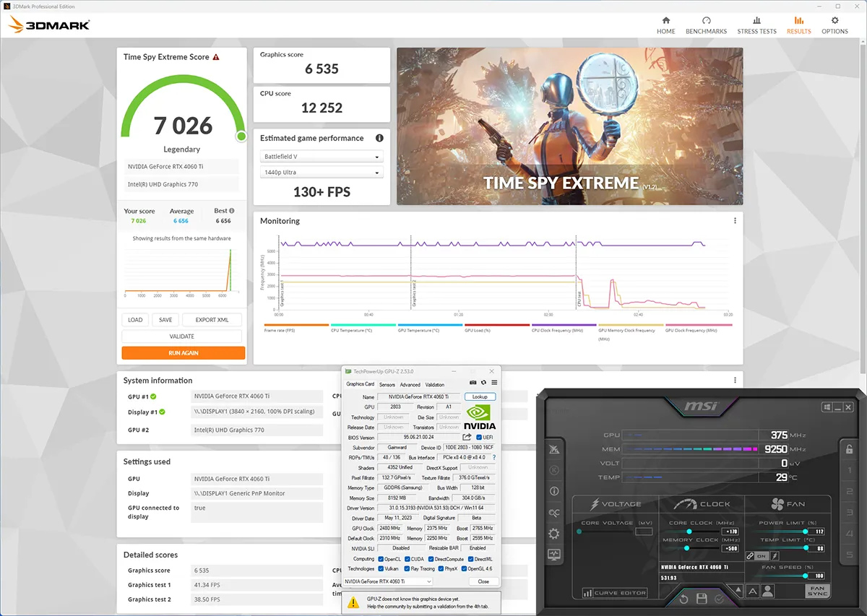867x616 pixels.
Task: Click the SAVE result button
Action: 165,320
